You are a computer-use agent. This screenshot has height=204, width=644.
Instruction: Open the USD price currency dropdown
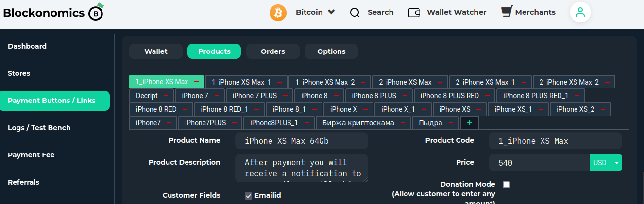606,163
